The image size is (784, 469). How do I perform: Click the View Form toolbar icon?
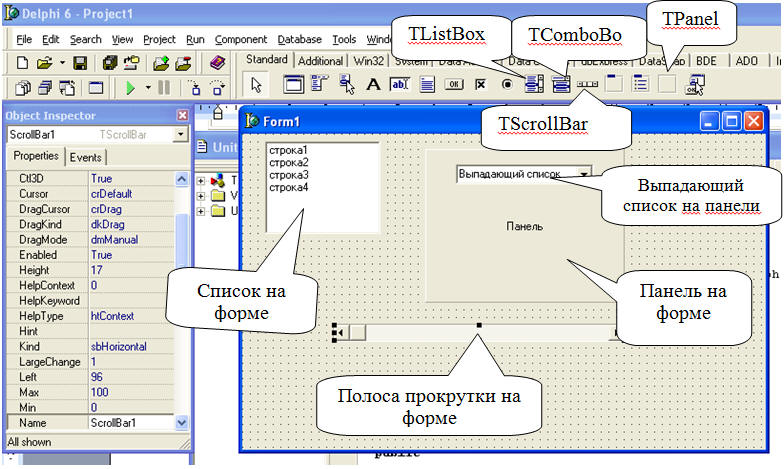(45, 88)
